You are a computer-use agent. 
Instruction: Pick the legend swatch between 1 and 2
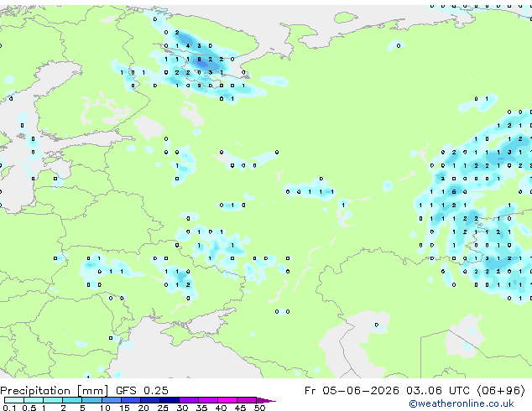pos(53,400)
